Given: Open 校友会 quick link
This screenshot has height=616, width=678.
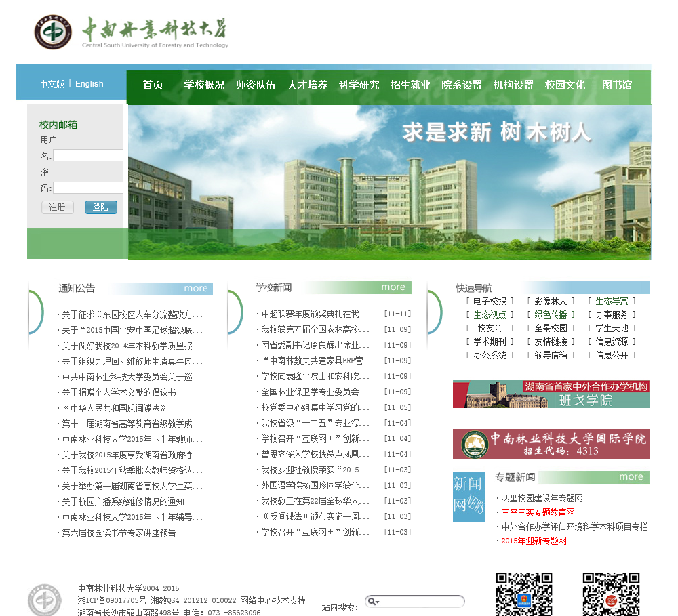Looking at the screenshot, I should point(490,328).
